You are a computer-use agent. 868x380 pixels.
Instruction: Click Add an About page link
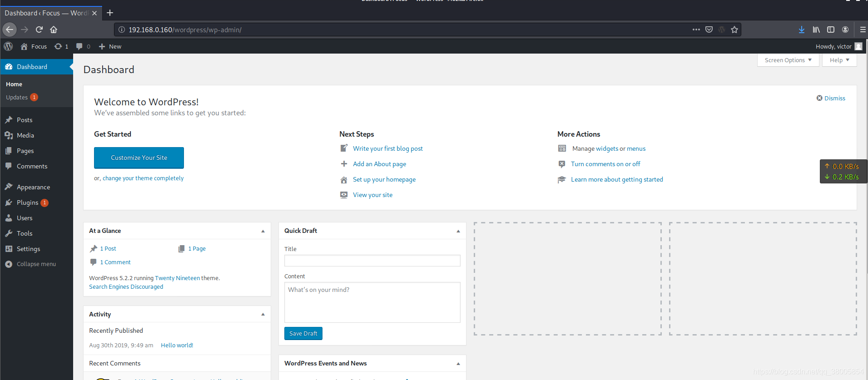click(380, 164)
